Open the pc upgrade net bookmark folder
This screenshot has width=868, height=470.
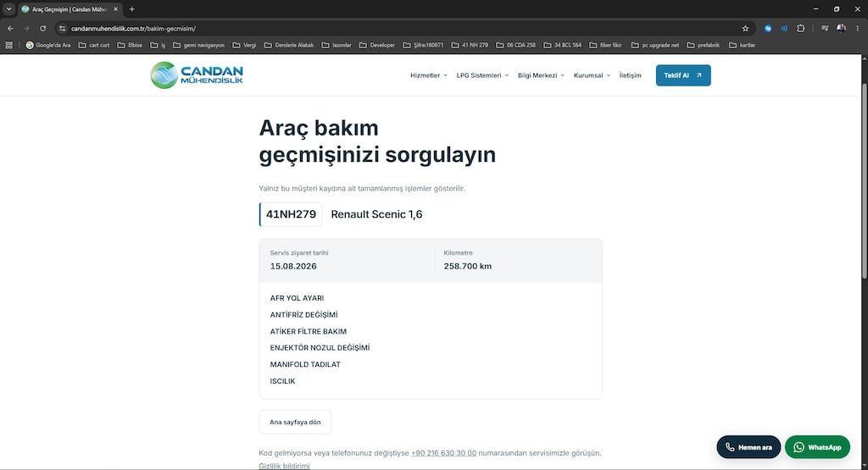655,46
